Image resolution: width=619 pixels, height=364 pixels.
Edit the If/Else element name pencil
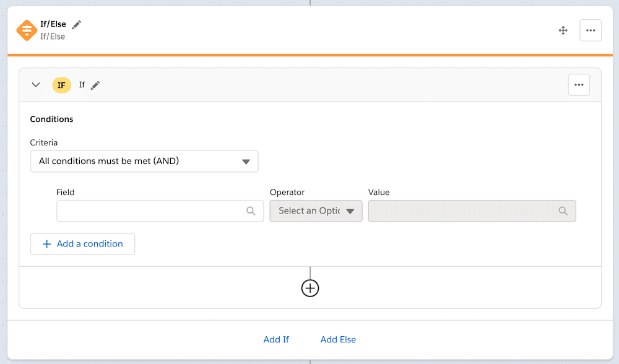tap(77, 25)
